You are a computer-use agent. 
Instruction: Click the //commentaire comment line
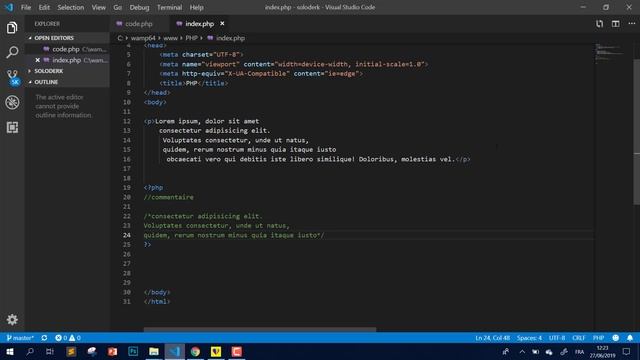pos(169,197)
